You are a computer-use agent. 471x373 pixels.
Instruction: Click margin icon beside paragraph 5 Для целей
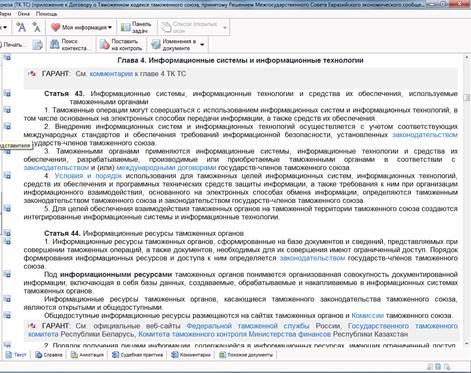[7, 209]
